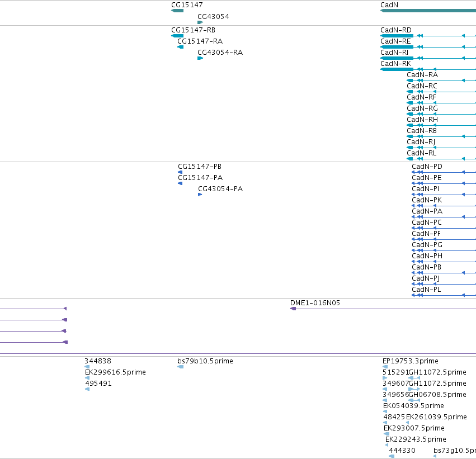Click the glyph beneath bs79b10.5prime
This screenshot has width=476, height=459.
click(180, 367)
